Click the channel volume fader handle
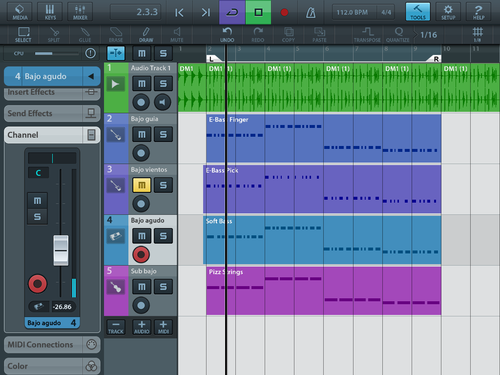The height and width of the screenshot is (375, 500). point(61,250)
